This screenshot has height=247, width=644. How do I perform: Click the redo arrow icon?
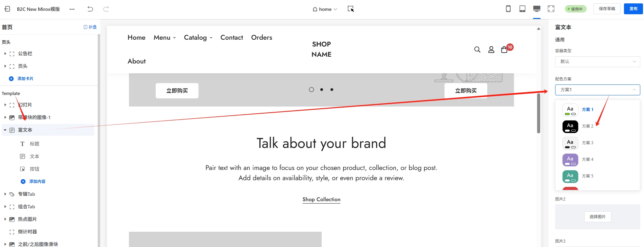pyautogui.click(x=106, y=9)
